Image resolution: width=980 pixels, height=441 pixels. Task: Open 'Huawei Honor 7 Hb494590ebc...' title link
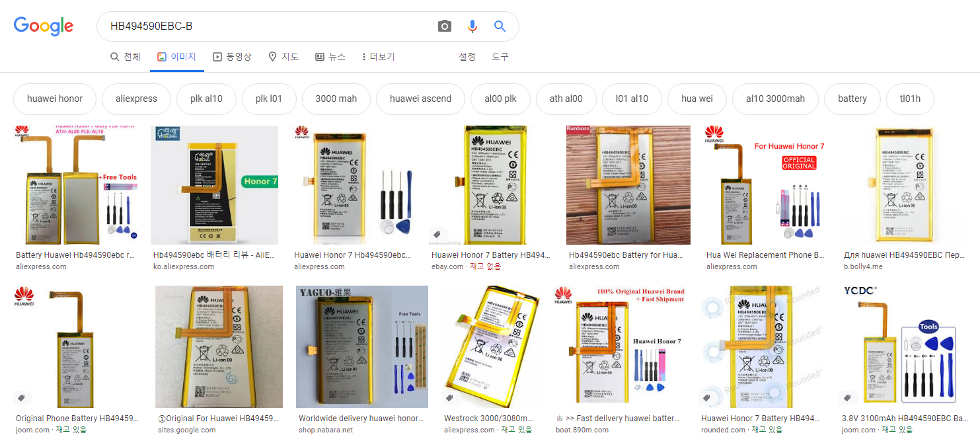[353, 255]
